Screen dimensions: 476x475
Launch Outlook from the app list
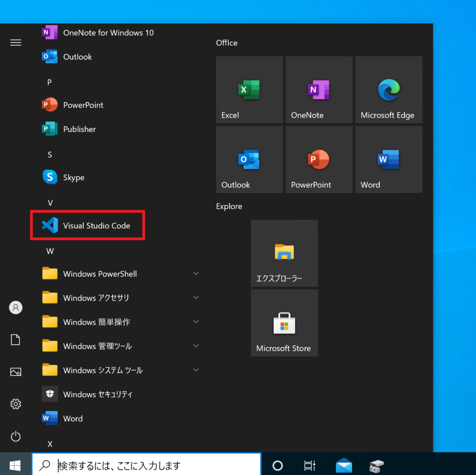click(x=119, y=57)
